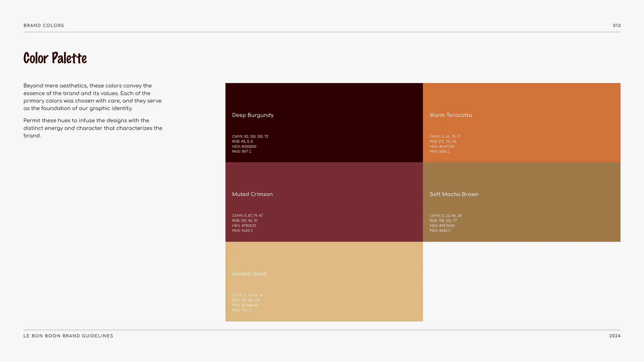644x362 pixels.
Task: Click the Golden Sand swatch title
Action: point(249,274)
